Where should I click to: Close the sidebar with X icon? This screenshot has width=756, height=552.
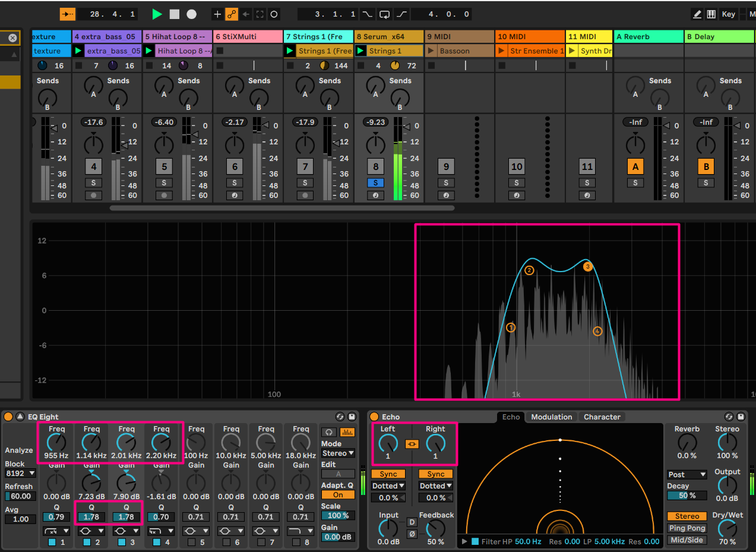click(x=12, y=37)
